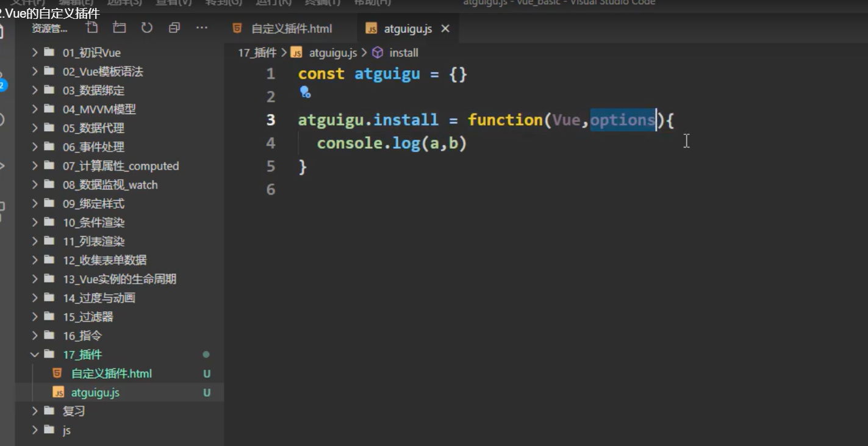Click the closing brace on line 5
This screenshot has width=868, height=446.
tap(303, 167)
